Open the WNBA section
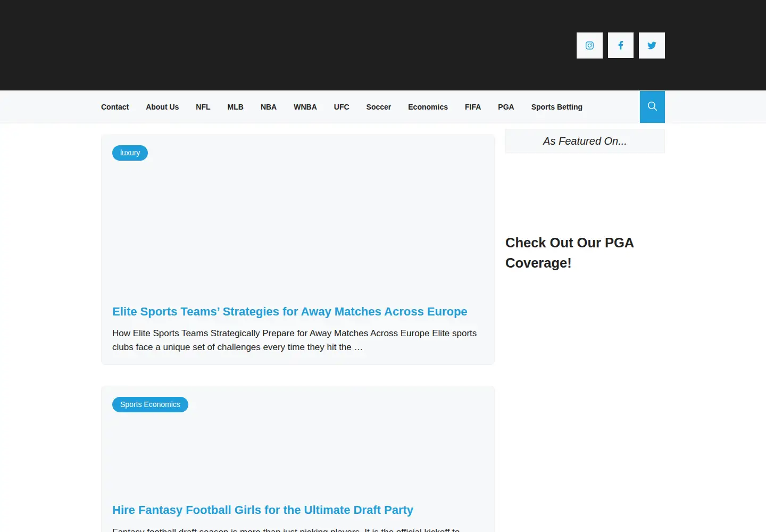Image resolution: width=766 pixels, height=532 pixels. (305, 107)
